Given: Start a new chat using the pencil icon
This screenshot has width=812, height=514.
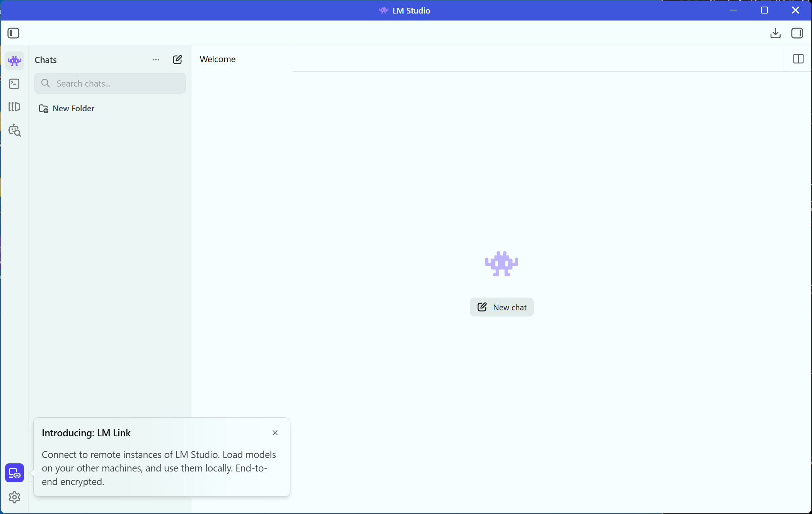Looking at the screenshot, I should (x=177, y=60).
